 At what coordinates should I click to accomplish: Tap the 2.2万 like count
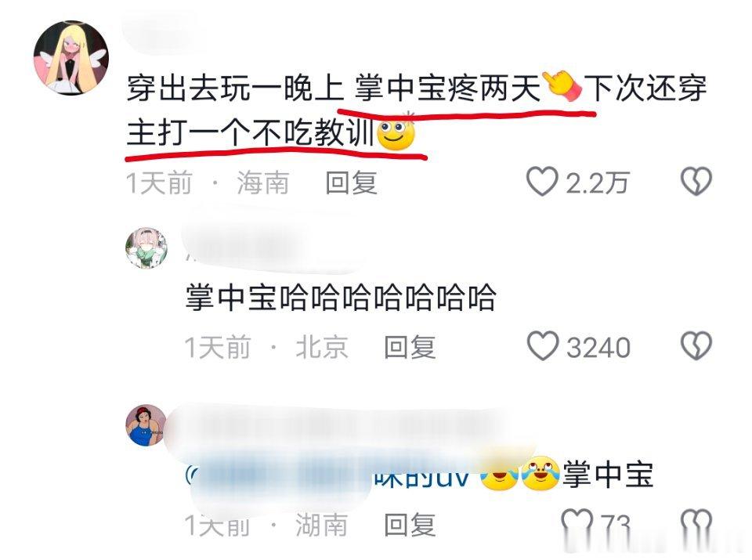tap(597, 183)
